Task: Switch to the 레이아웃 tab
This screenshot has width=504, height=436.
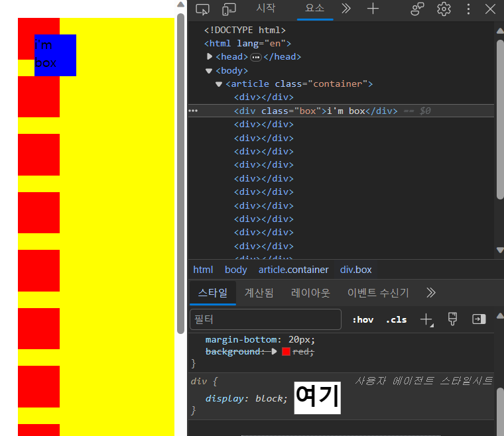Action: click(310, 293)
